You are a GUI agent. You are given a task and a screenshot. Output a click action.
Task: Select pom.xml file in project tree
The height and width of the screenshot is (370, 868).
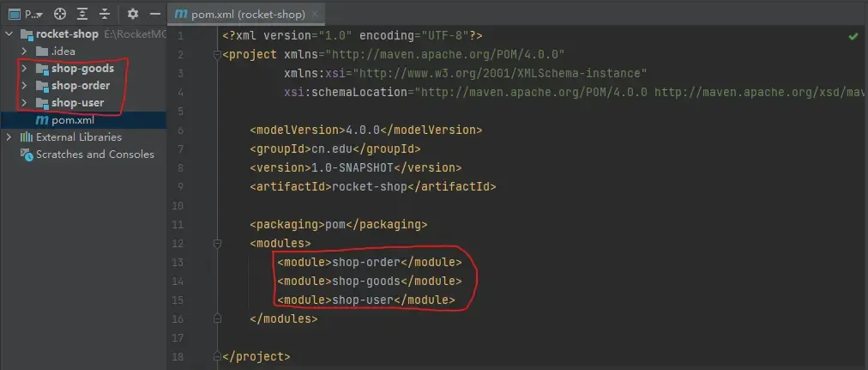click(x=72, y=120)
